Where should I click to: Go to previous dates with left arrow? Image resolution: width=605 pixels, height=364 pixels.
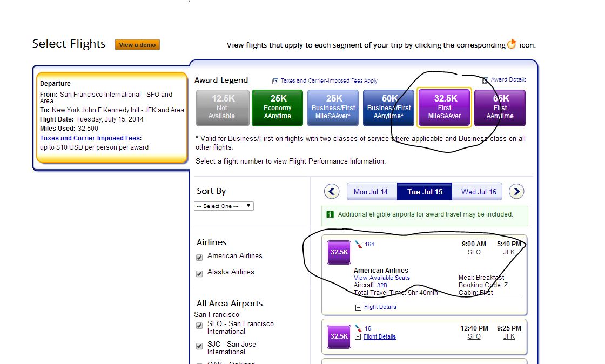(x=332, y=191)
